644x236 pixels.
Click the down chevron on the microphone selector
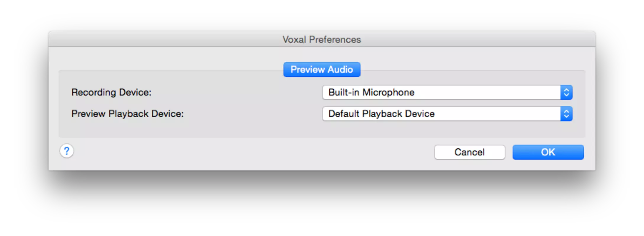point(566,95)
